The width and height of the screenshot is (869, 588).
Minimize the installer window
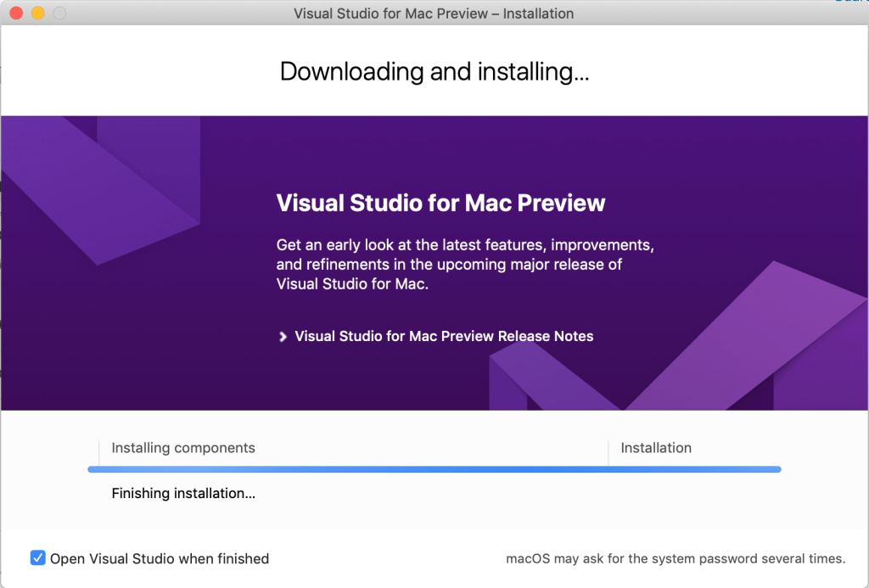tap(36, 14)
